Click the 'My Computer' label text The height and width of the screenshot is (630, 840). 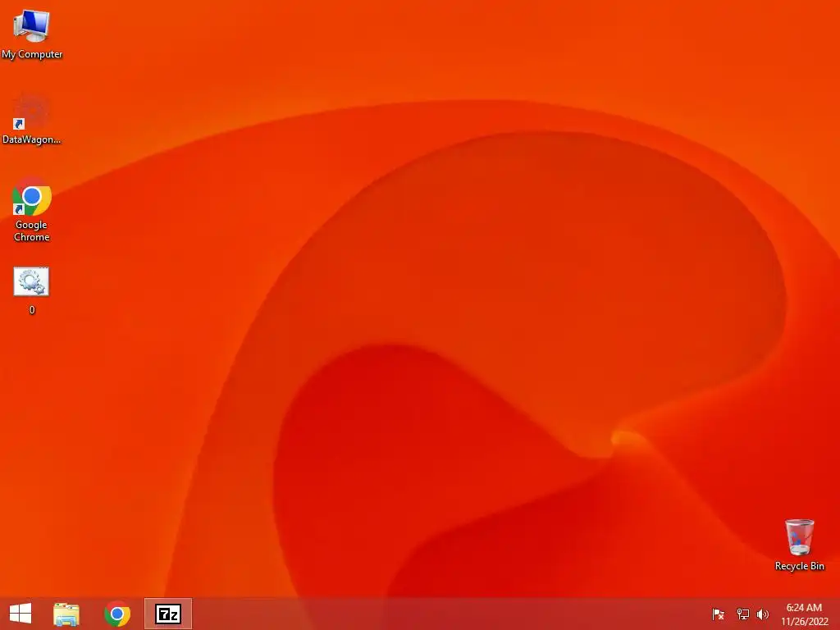(x=32, y=54)
